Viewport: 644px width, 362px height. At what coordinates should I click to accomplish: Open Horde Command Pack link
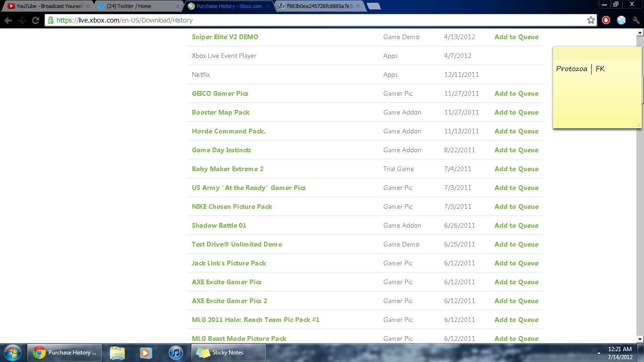tap(229, 131)
